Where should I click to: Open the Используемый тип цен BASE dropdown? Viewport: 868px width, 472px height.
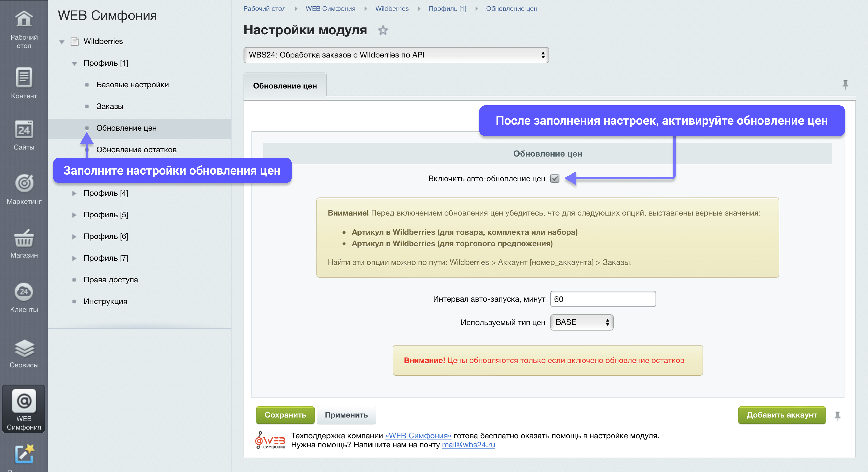click(582, 322)
